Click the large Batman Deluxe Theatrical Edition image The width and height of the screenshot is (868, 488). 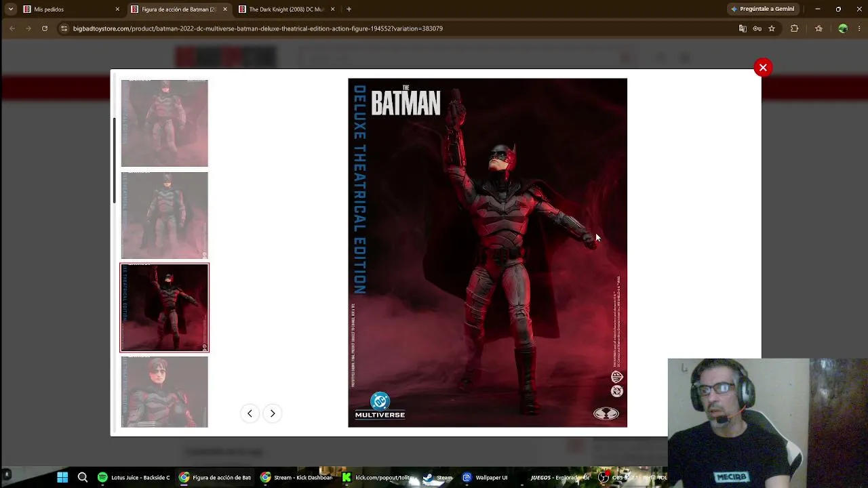click(x=488, y=253)
